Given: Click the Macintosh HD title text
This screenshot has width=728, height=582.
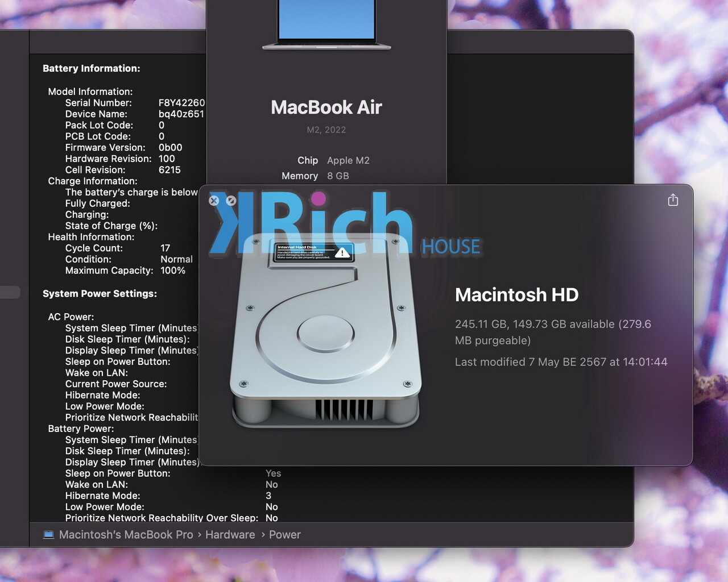Looking at the screenshot, I should (516, 294).
